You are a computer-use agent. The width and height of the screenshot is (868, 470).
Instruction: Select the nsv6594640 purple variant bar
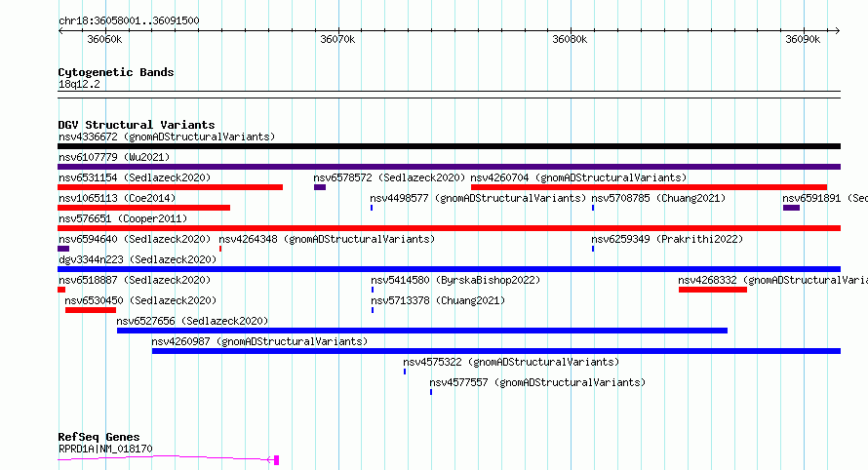pos(63,249)
